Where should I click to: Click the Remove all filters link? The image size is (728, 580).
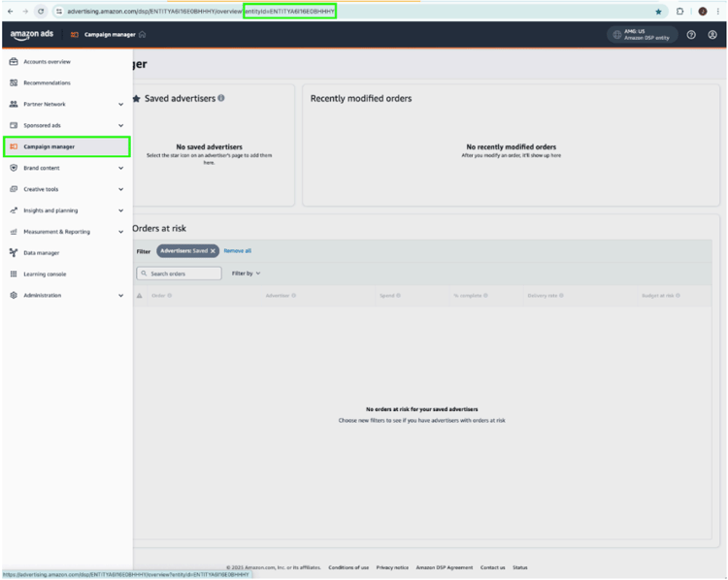237,251
